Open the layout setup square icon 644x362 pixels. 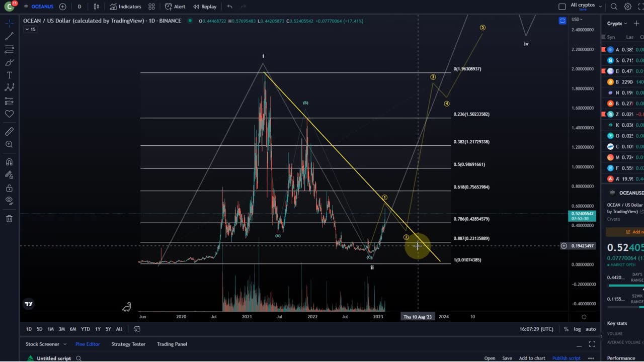pyautogui.click(x=562, y=7)
